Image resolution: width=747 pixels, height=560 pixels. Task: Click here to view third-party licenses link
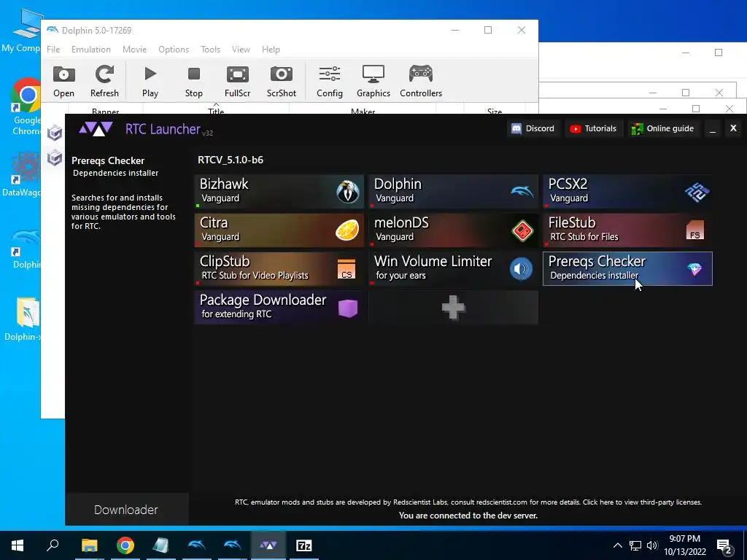tap(642, 502)
